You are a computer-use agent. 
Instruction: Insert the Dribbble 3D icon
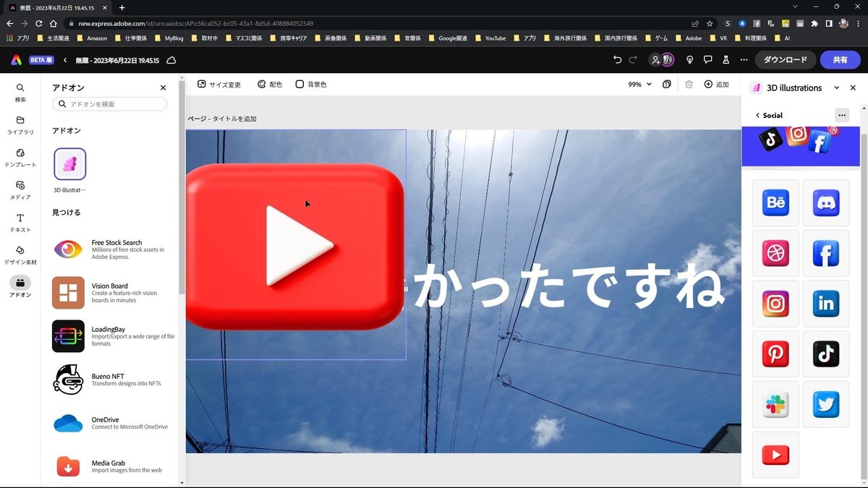click(x=775, y=253)
